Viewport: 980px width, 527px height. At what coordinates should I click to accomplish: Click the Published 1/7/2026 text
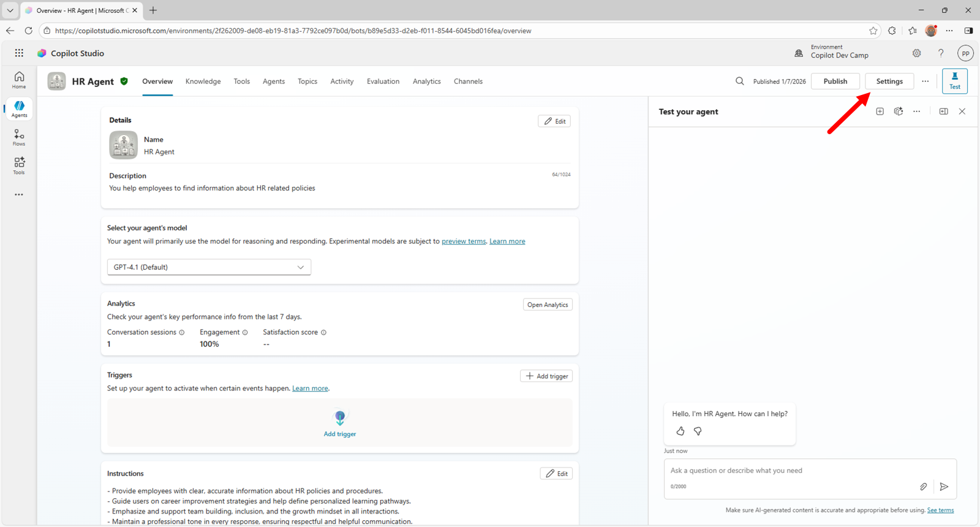(x=779, y=82)
